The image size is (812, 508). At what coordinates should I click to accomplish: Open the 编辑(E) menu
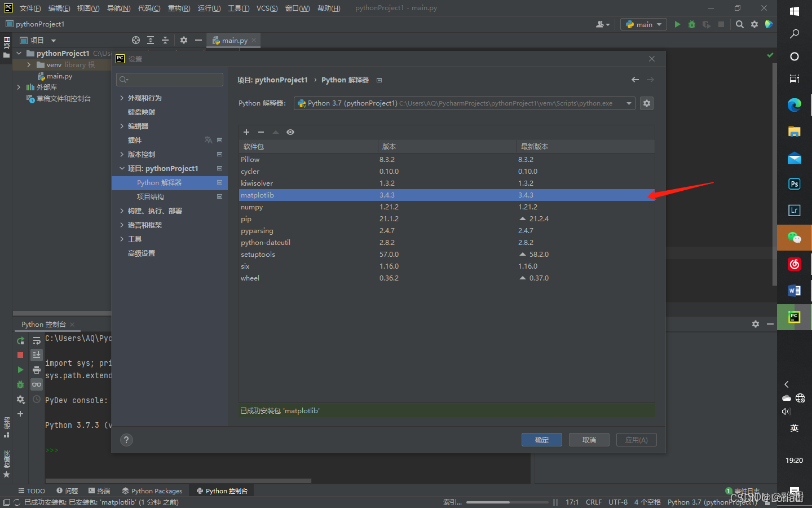pos(59,8)
